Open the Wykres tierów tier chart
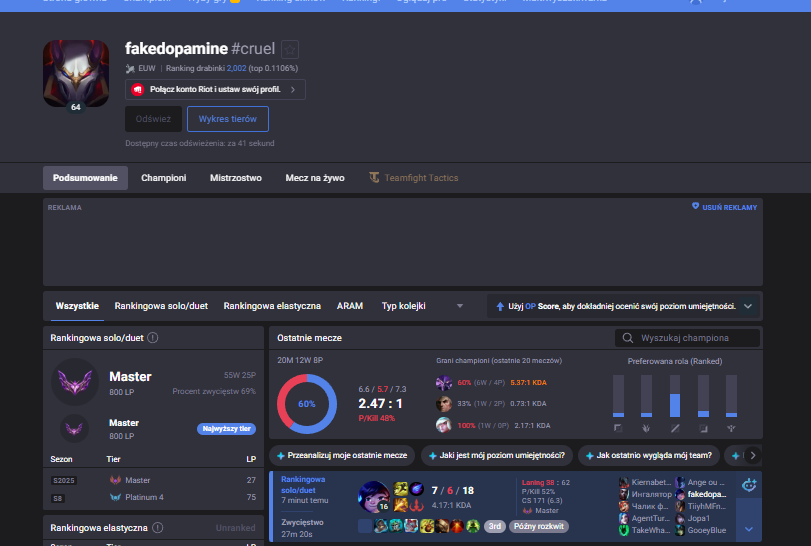The image size is (811, 546). coord(228,119)
